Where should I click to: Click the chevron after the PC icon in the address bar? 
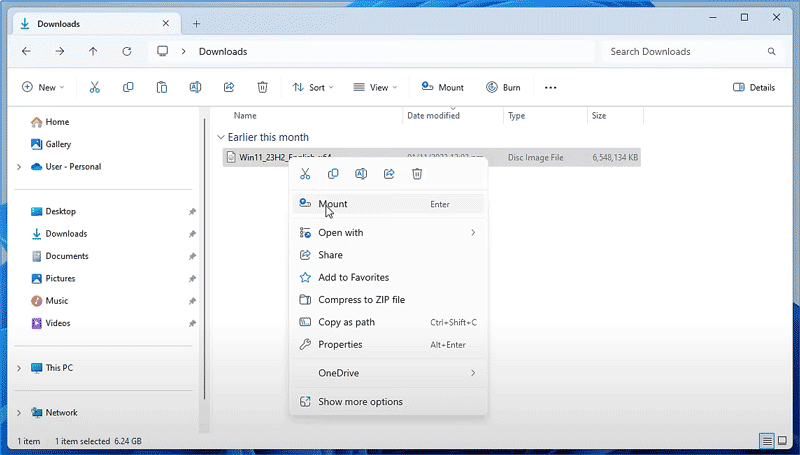(184, 51)
